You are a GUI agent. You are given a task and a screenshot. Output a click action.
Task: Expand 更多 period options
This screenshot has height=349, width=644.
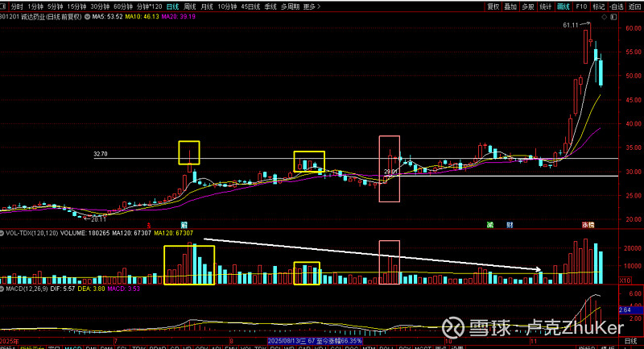click(x=312, y=6)
